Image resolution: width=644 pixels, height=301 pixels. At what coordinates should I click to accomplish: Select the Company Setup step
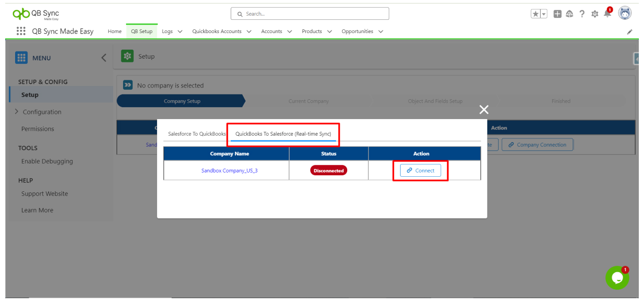[x=182, y=101]
